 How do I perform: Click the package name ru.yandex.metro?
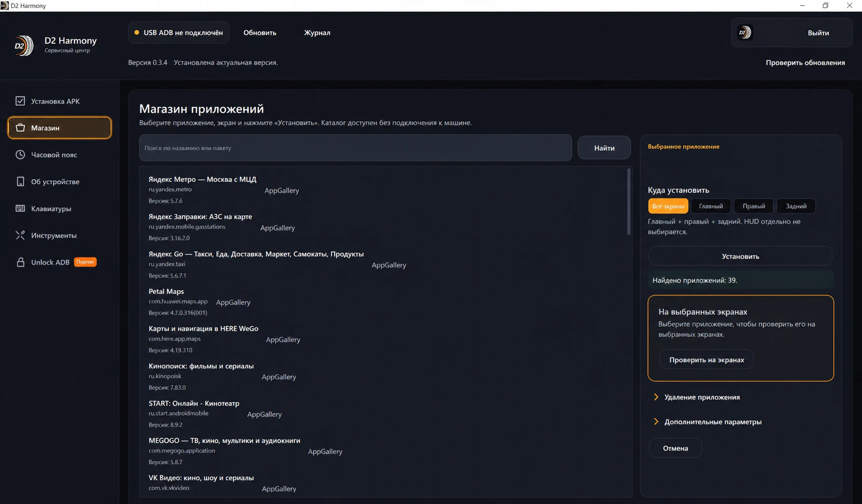coord(170,189)
